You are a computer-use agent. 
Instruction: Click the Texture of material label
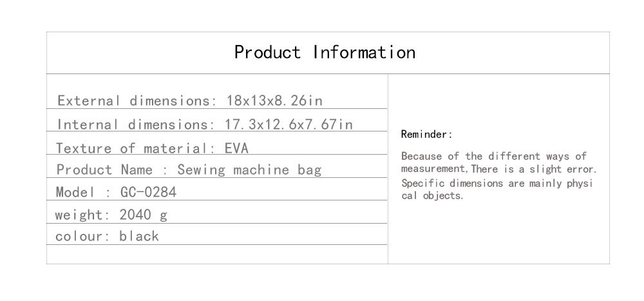click(x=136, y=148)
